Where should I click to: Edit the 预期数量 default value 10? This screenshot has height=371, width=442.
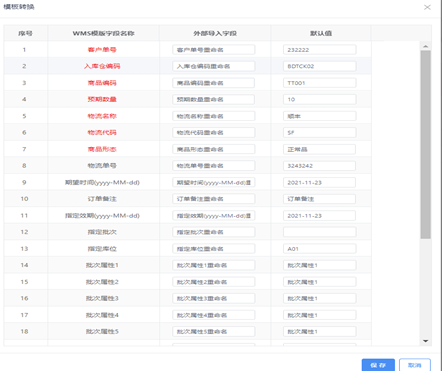click(320, 99)
